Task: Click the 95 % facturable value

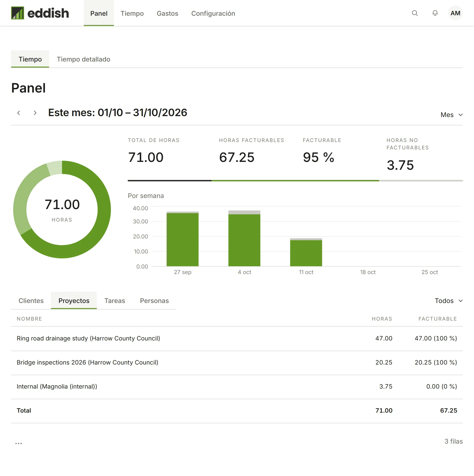Action: pyautogui.click(x=318, y=157)
